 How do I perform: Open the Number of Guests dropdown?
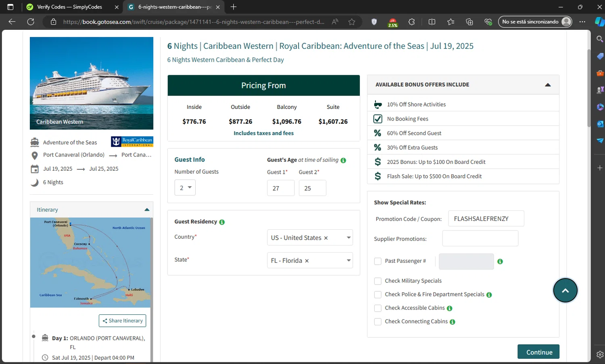185,188
